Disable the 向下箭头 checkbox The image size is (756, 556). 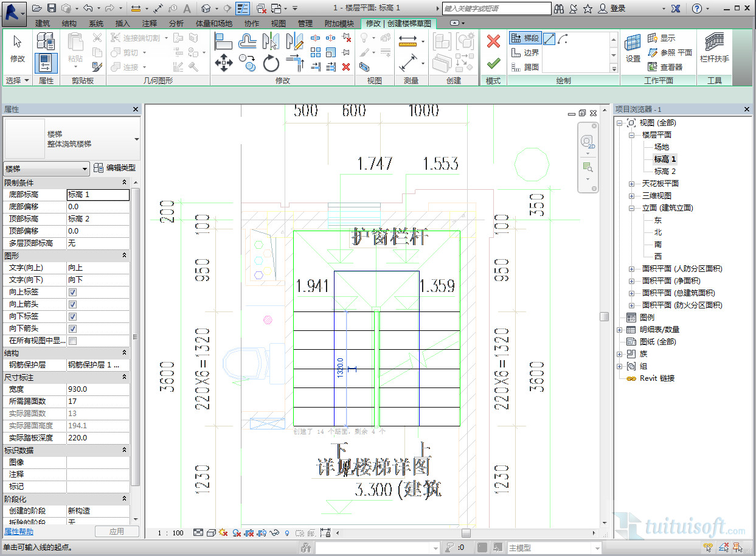[73, 328]
